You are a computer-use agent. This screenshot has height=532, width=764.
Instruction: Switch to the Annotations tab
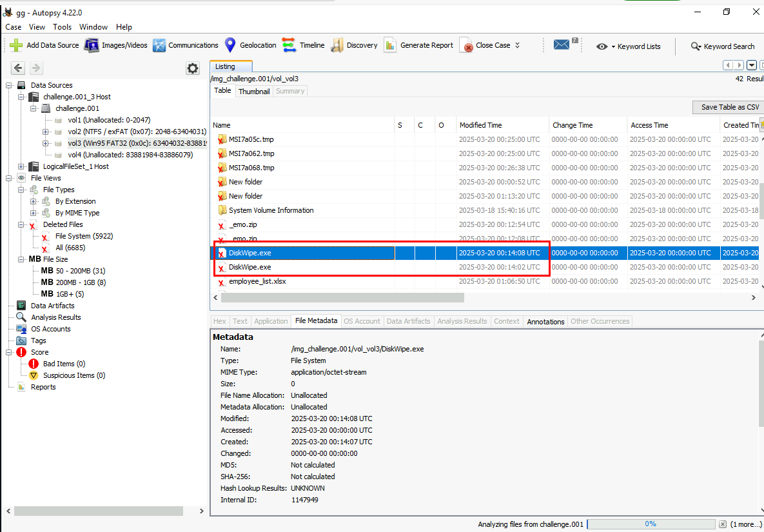545,321
